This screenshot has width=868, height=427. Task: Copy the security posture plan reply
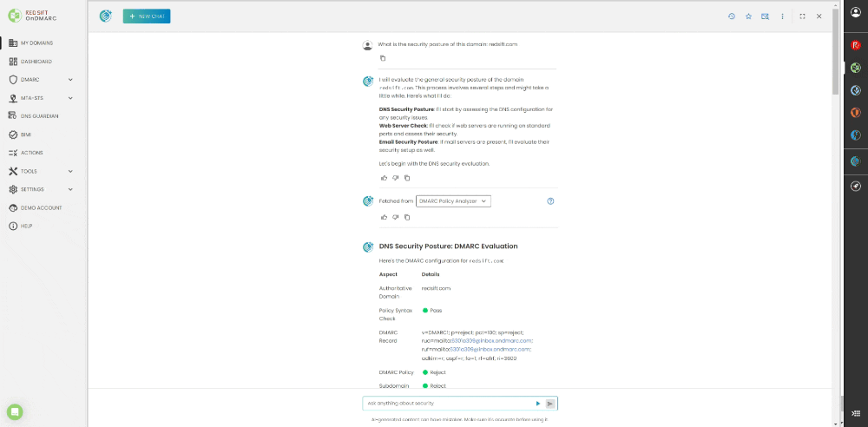pyautogui.click(x=407, y=178)
